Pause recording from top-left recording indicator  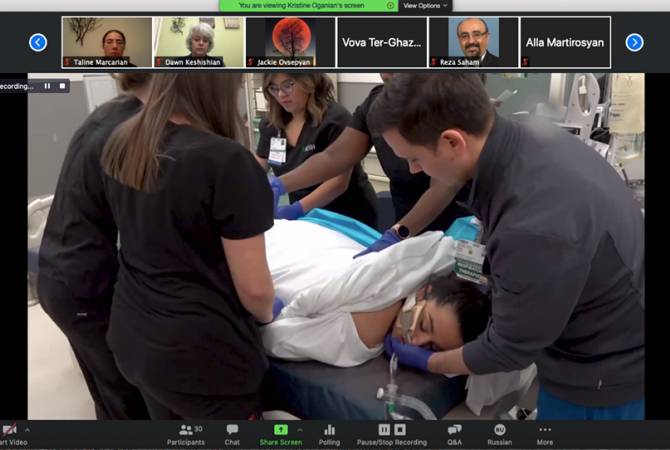pos(46,86)
